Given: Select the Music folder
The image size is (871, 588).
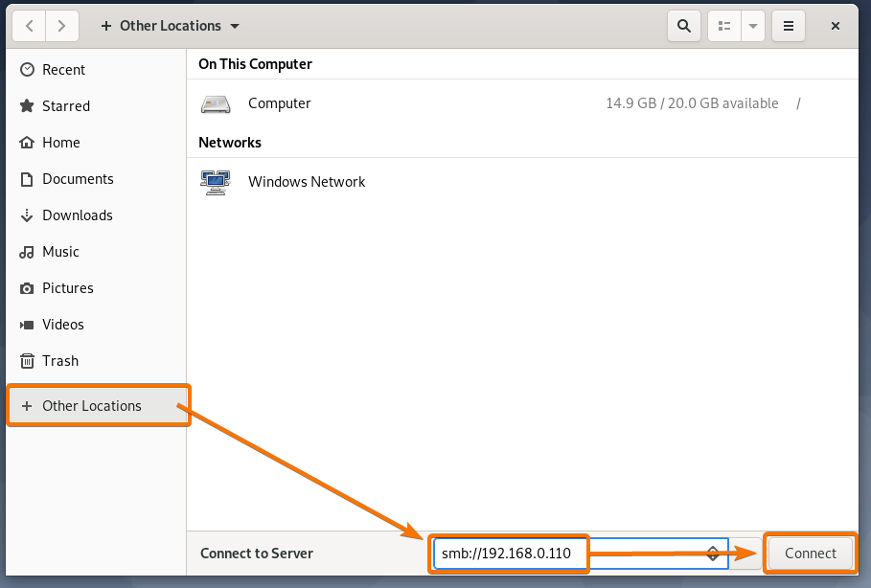Looking at the screenshot, I should [x=60, y=252].
